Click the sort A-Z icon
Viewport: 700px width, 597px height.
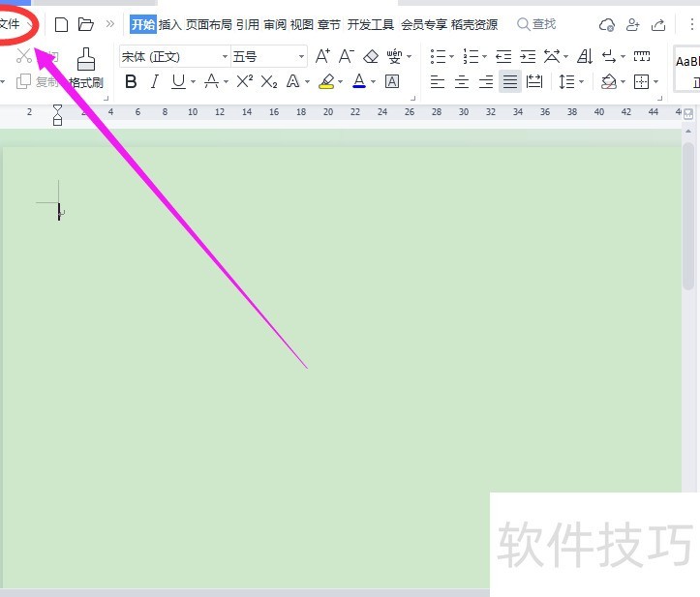(x=585, y=57)
